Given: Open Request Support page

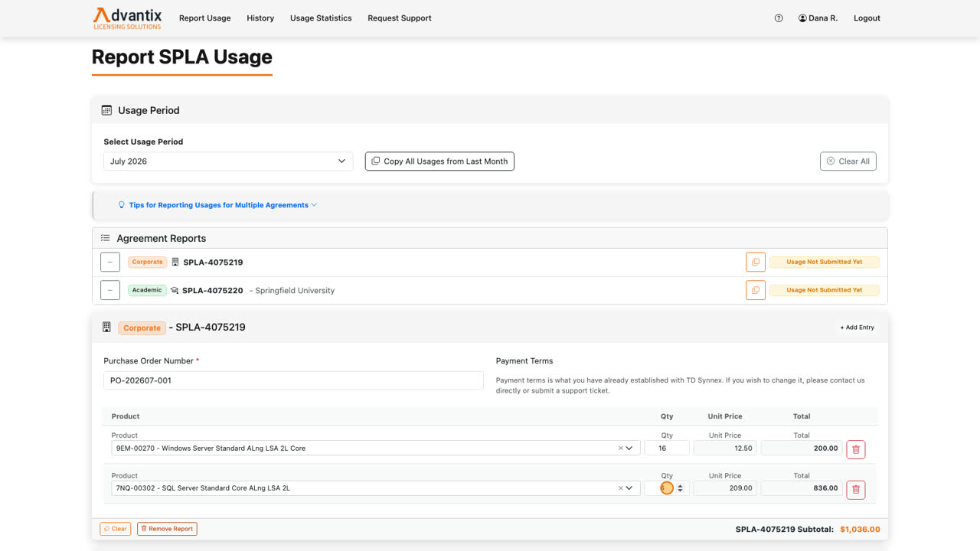Looking at the screenshot, I should pos(400,18).
